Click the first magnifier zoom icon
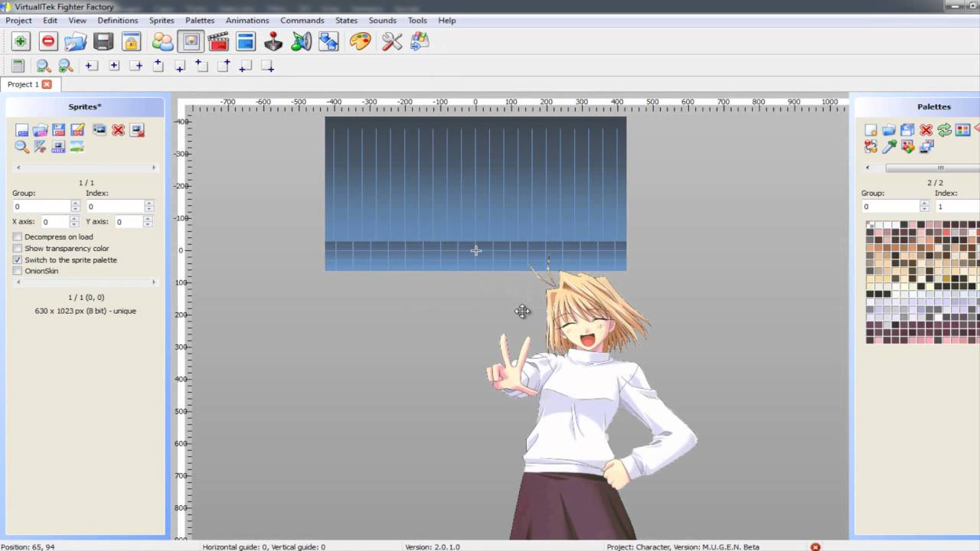Screen dimensions: 980x551 pos(44,66)
